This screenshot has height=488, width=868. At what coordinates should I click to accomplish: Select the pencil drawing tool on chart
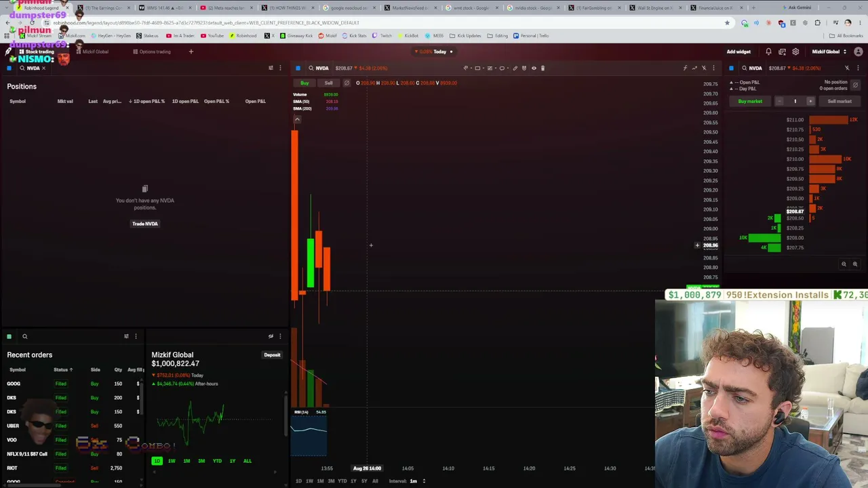pyautogui.click(x=515, y=68)
